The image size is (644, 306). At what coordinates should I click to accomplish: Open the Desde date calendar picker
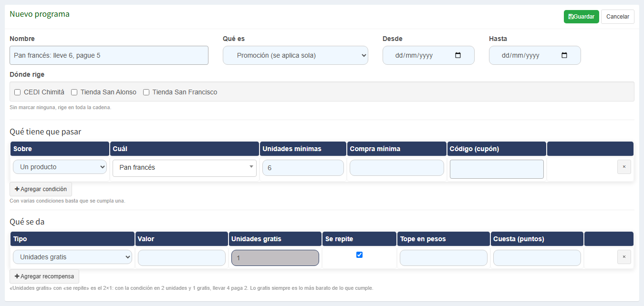(458, 55)
